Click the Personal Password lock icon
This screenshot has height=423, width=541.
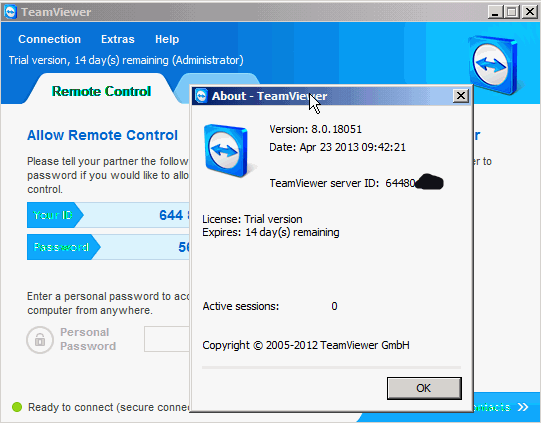[40, 340]
